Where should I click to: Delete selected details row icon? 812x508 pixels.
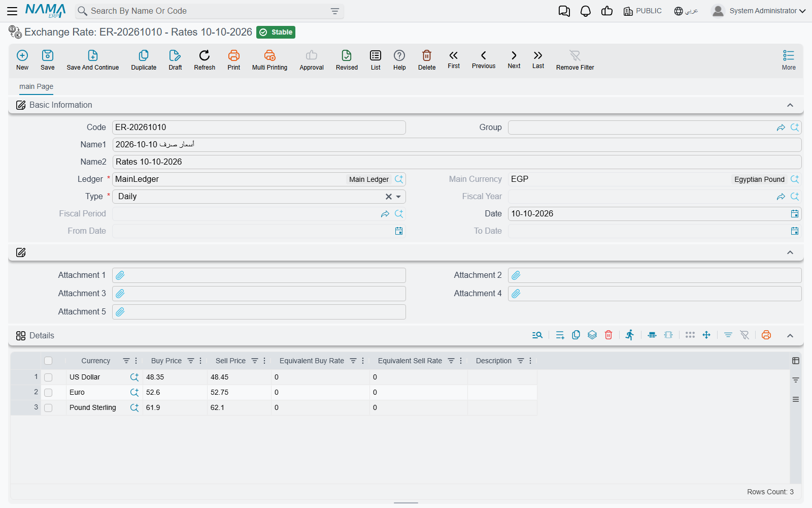pyautogui.click(x=608, y=335)
